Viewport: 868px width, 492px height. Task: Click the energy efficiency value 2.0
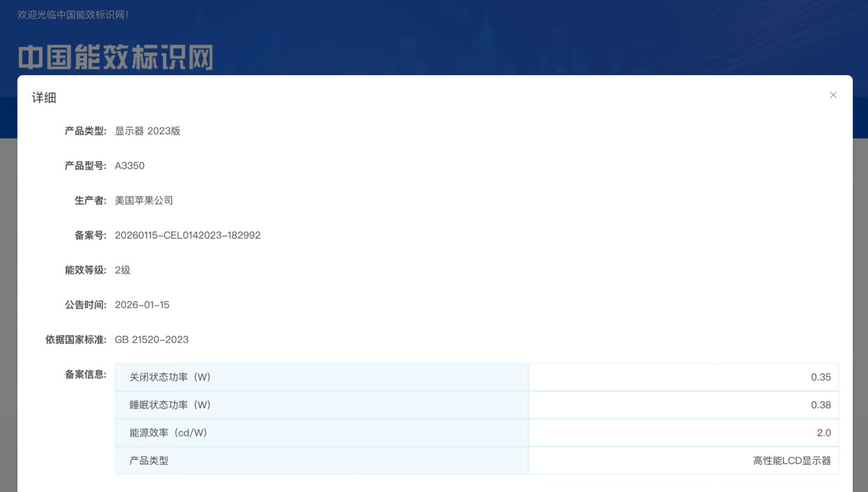coord(824,433)
